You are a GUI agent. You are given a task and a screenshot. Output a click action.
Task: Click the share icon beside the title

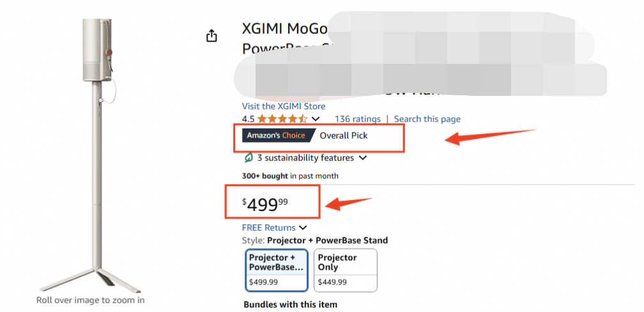(x=212, y=36)
